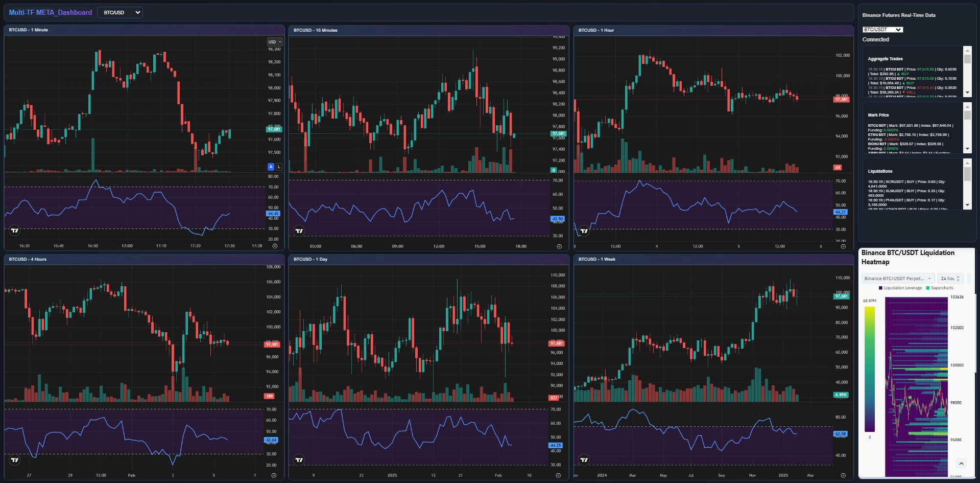
Task: Toggle log scale 'L' on 1 Minute chart
Action: [279, 167]
